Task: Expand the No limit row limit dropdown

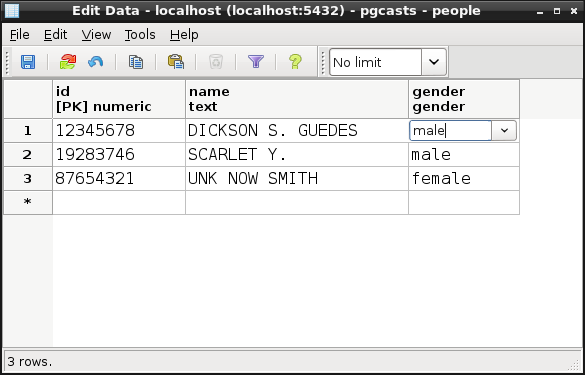Action: [x=434, y=62]
